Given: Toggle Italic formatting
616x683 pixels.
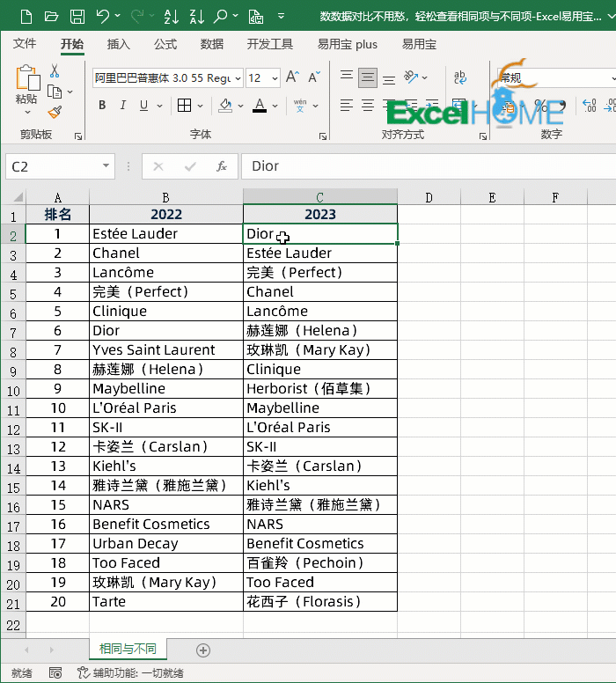Looking at the screenshot, I should [x=123, y=105].
